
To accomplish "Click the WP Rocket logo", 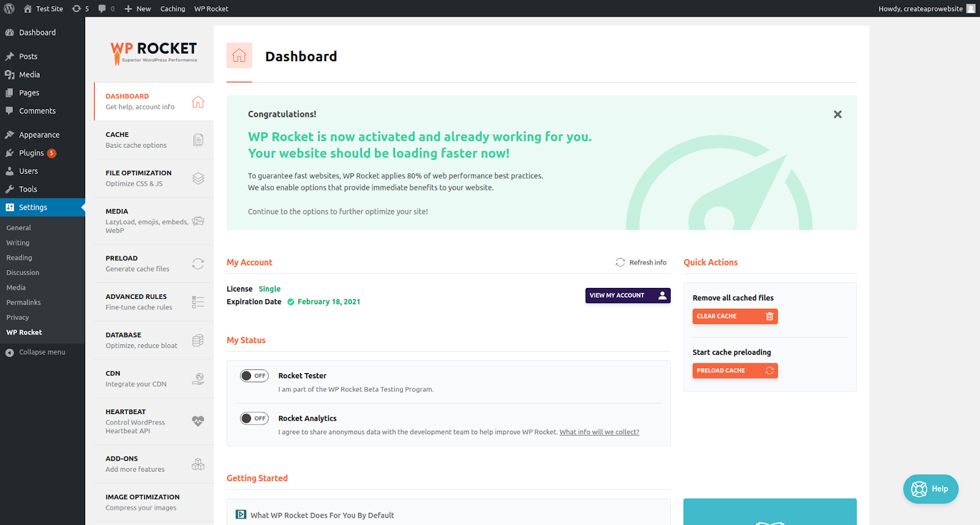I will 154,53.
